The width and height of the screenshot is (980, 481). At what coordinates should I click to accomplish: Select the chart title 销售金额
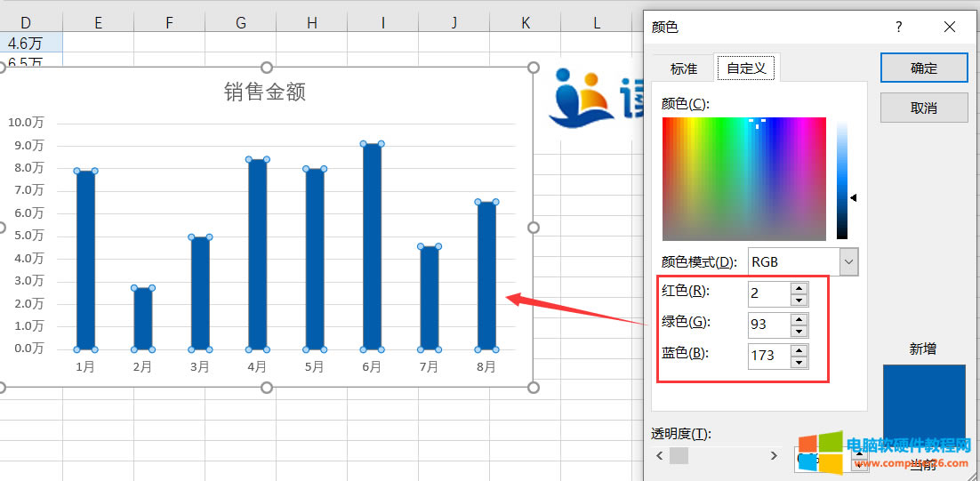tap(265, 92)
